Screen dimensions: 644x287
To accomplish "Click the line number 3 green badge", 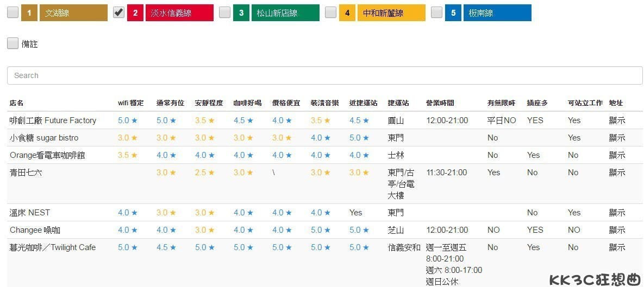I will 241,12.
